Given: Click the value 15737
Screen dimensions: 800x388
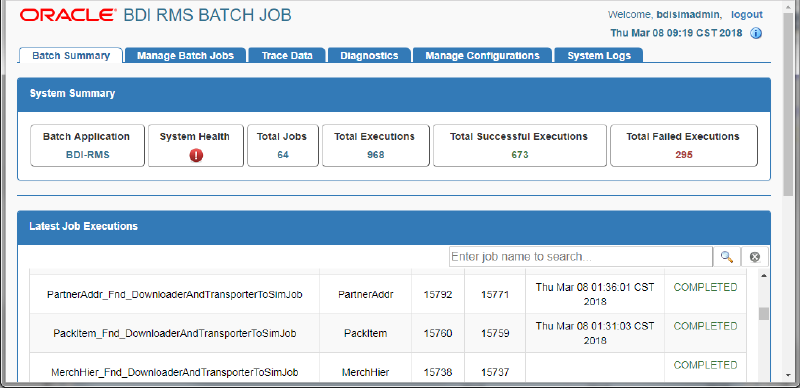Looking at the screenshot, I should point(495,372).
